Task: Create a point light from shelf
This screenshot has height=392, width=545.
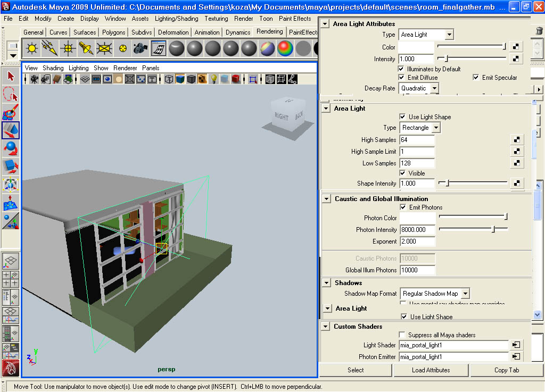Action: tap(68, 48)
